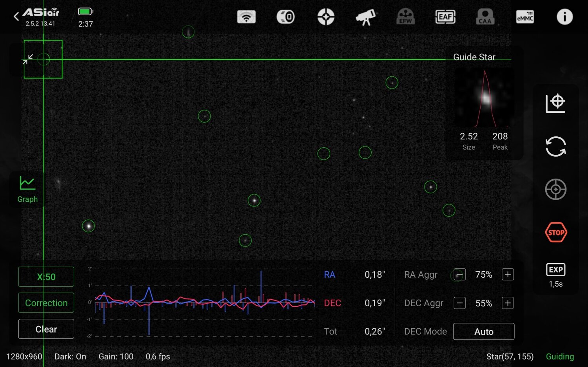Toggle the Correction display button
The image size is (588, 367).
[x=46, y=303]
